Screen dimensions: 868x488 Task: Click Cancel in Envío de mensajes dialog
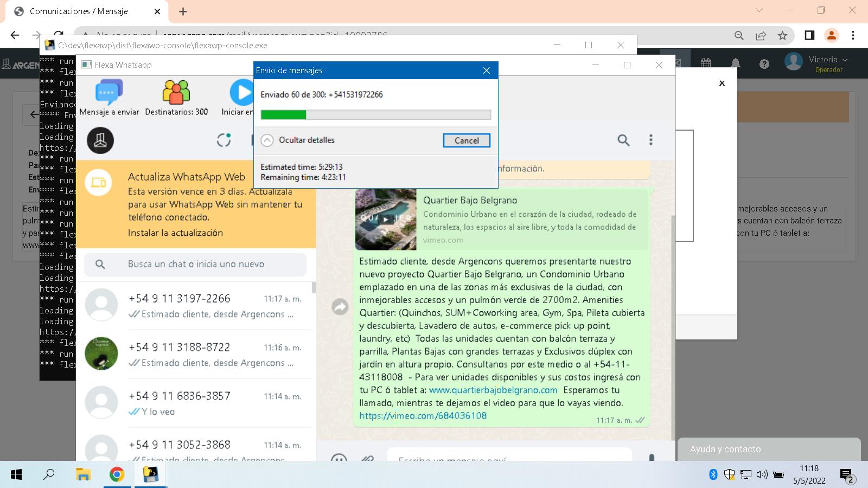tap(467, 140)
